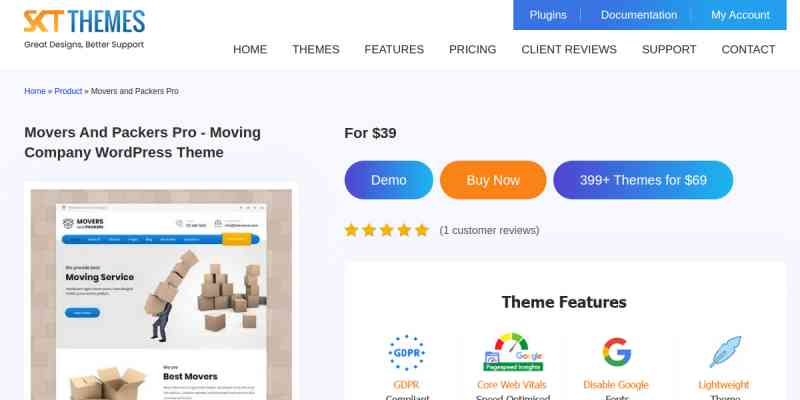Go to the PRICING page
Viewport: 800px width, 400px height.
click(x=472, y=49)
